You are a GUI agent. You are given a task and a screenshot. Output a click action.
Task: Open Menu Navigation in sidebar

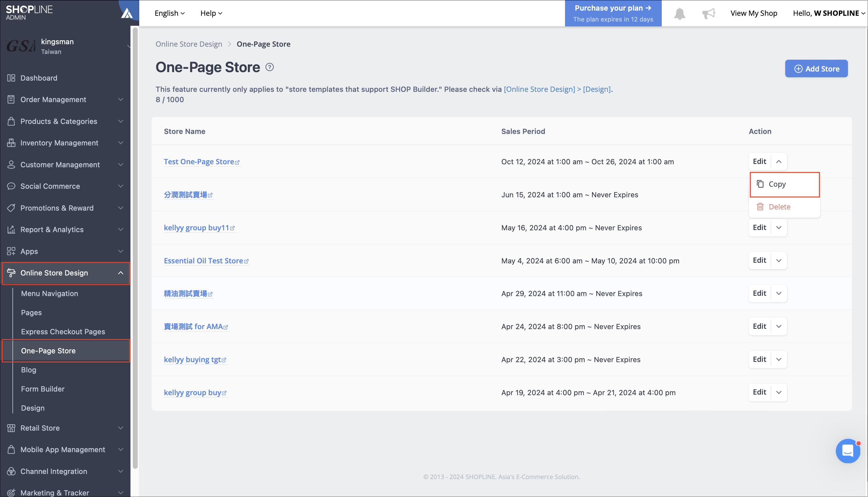pyautogui.click(x=49, y=294)
